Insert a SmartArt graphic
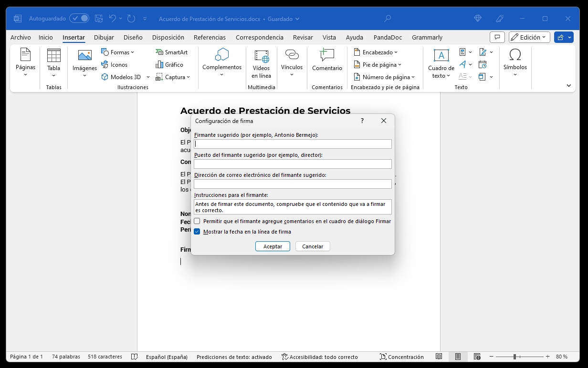 coord(172,52)
